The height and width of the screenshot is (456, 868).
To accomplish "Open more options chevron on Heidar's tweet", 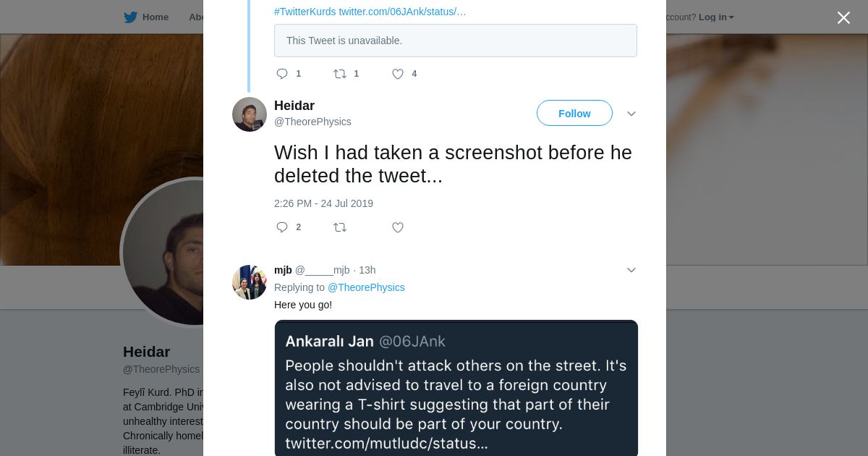I will pyautogui.click(x=631, y=114).
